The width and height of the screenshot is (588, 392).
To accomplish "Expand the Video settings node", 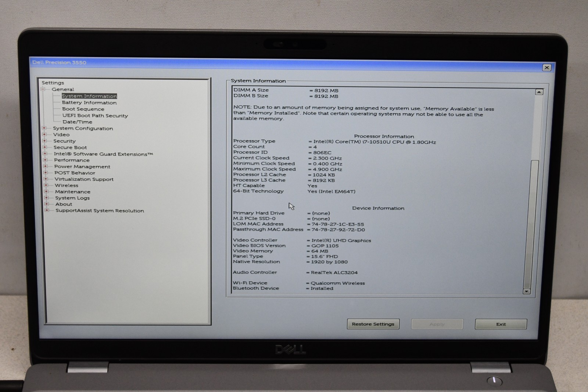I will pos(44,134).
